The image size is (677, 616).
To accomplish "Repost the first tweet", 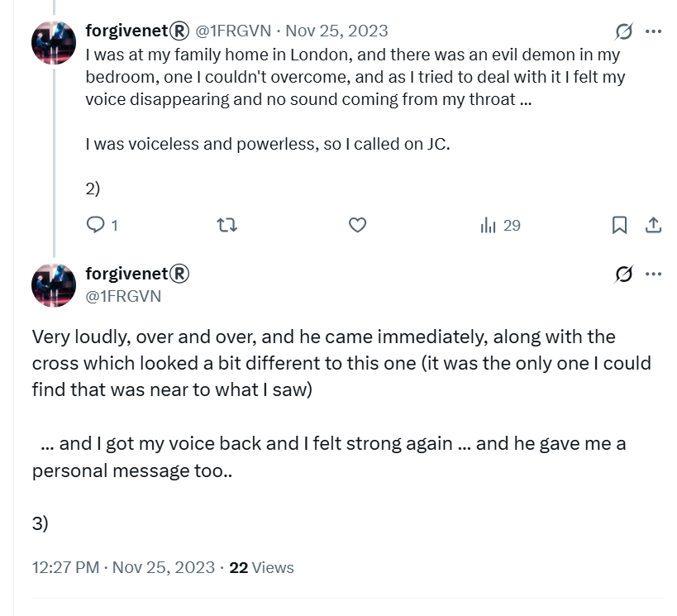I will tap(226, 225).
